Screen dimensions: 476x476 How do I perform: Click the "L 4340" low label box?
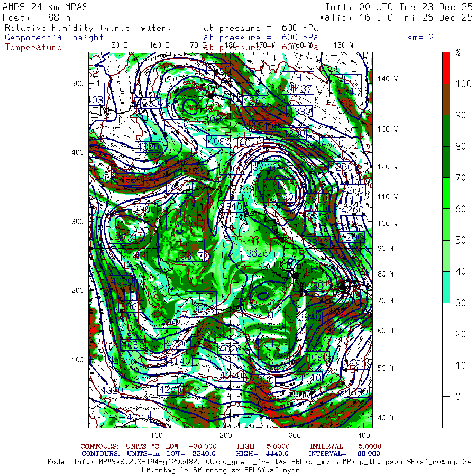[346, 86]
